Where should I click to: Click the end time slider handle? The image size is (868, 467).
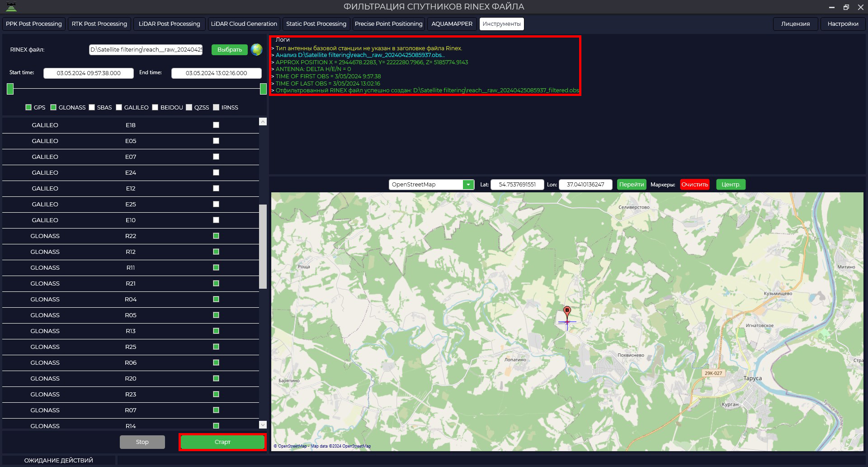tap(264, 89)
